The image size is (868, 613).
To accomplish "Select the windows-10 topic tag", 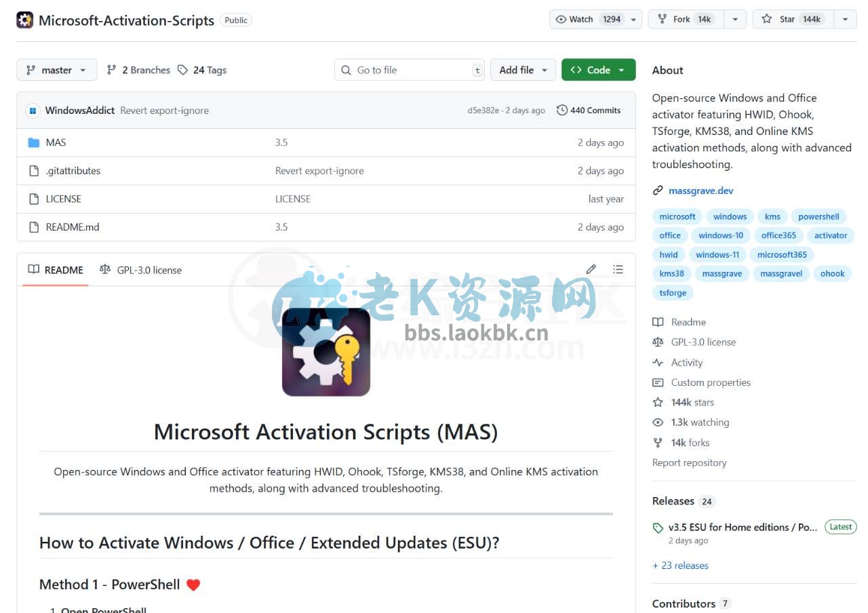I will [x=721, y=236].
